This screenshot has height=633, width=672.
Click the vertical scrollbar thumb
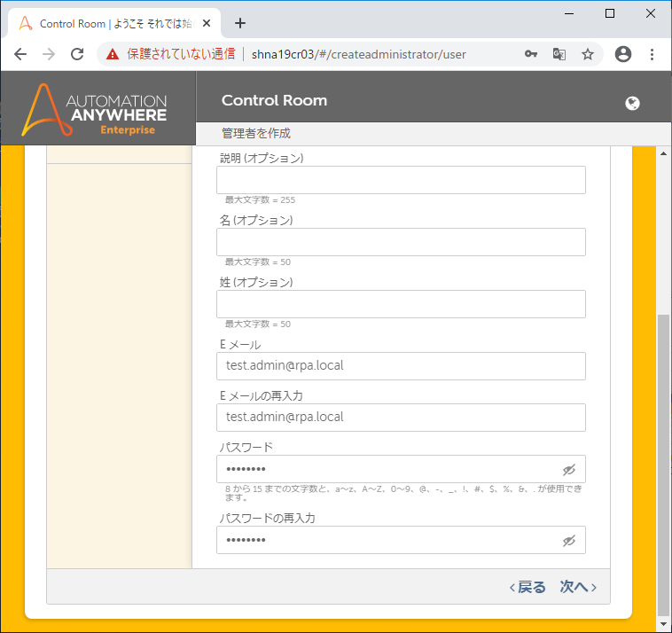coord(663,465)
